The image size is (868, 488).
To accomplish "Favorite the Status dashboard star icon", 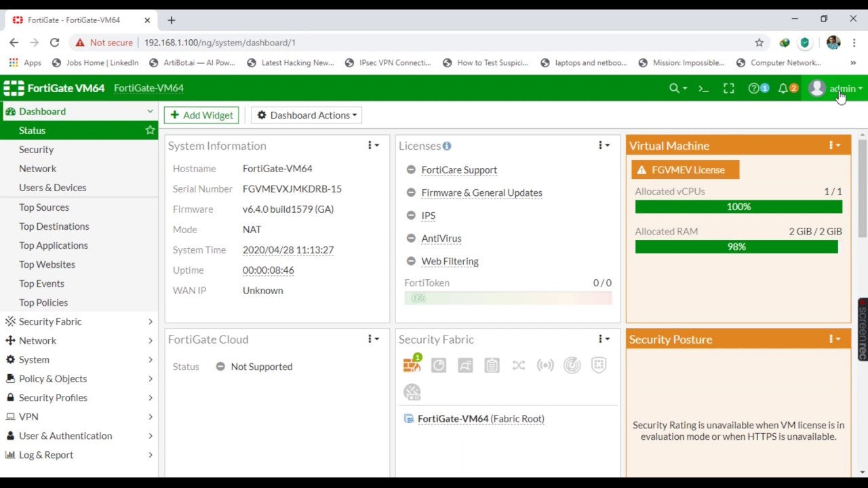I will pyautogui.click(x=150, y=130).
